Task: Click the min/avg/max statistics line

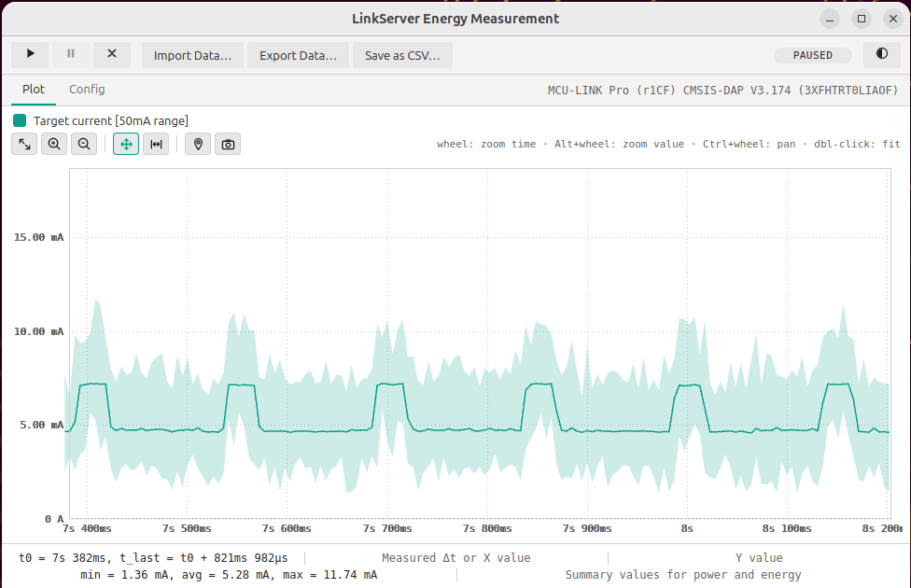Action: [229, 575]
